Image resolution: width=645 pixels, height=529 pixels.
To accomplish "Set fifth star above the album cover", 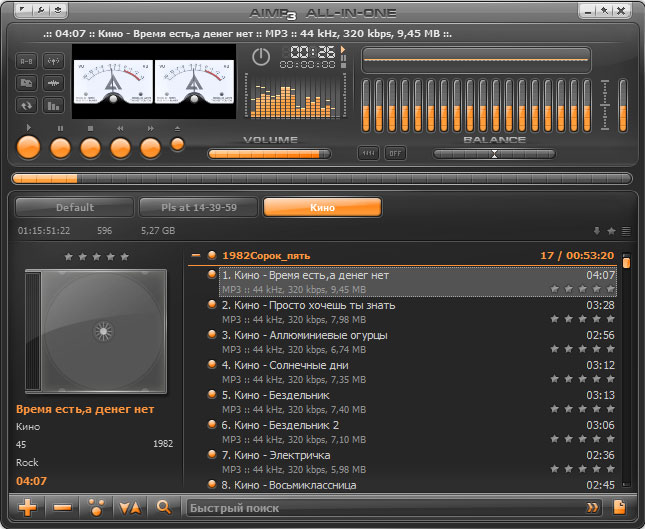I will pos(125,257).
